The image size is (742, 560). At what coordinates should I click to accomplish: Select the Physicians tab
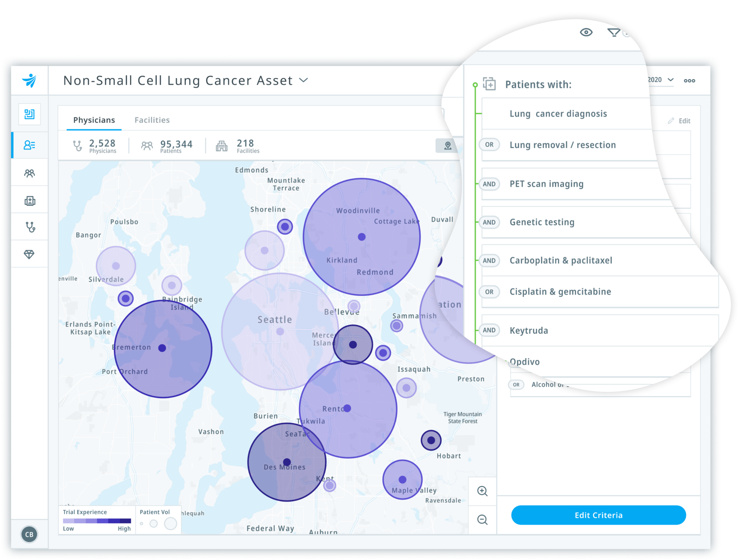[93, 120]
